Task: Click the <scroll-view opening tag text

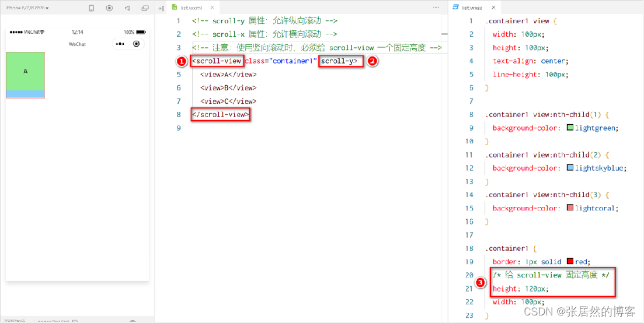Action: [x=217, y=61]
